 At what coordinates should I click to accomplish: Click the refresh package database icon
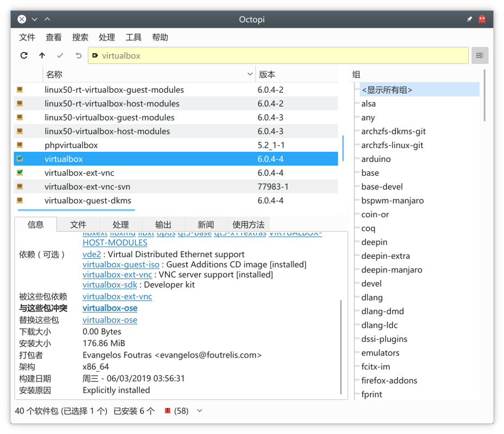pyautogui.click(x=24, y=55)
